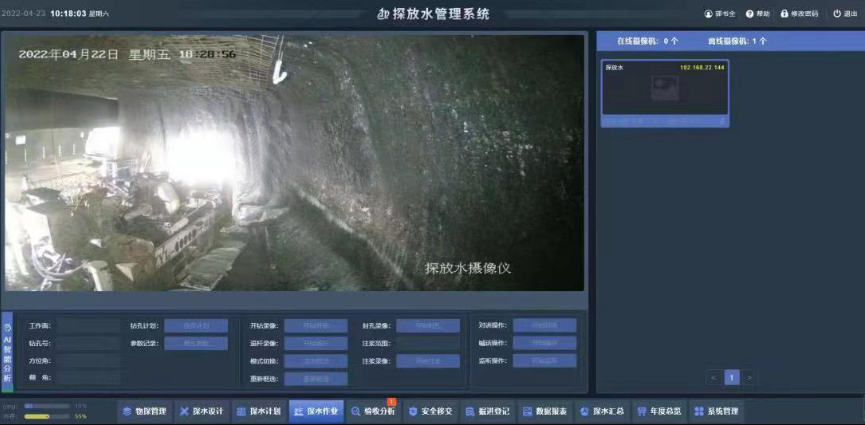
Task: Click the 离线摄像机 count label
Action: point(737,41)
